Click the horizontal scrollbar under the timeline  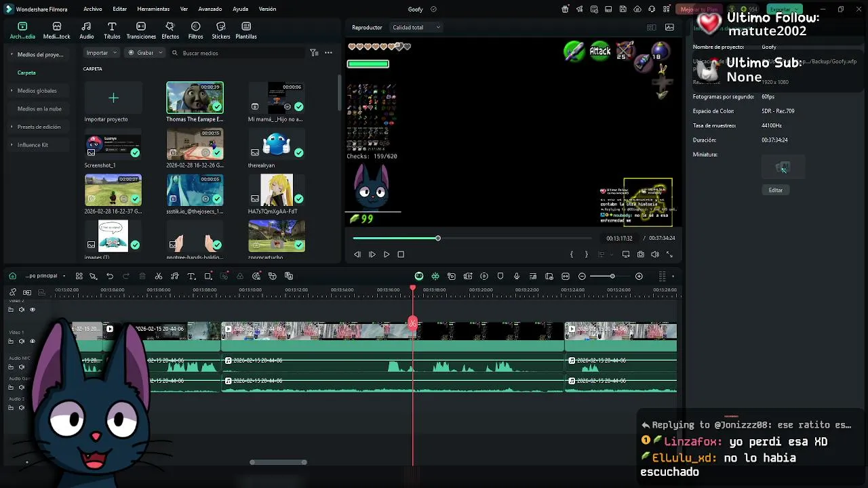(278, 462)
